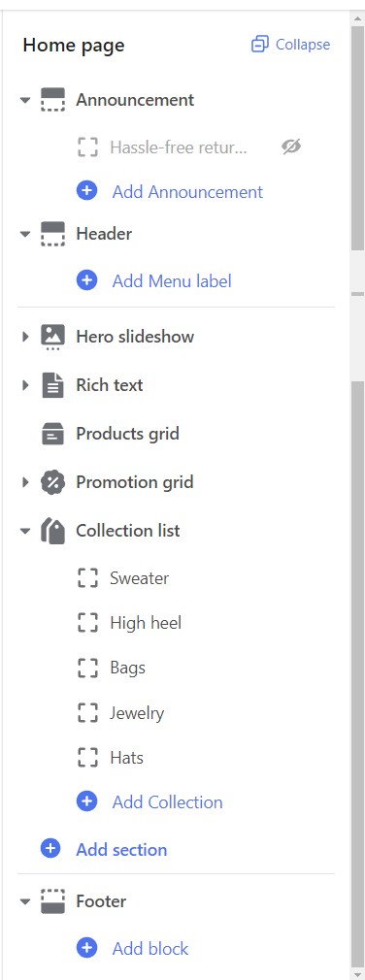This screenshot has width=365, height=980.
Task: Click the Announcement section icon
Action: click(x=53, y=100)
